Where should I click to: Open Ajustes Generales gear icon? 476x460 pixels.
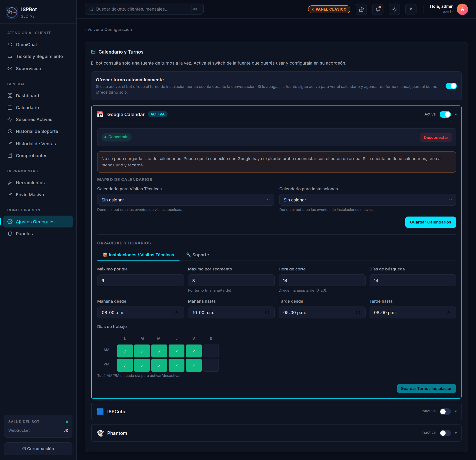[x=10, y=222]
